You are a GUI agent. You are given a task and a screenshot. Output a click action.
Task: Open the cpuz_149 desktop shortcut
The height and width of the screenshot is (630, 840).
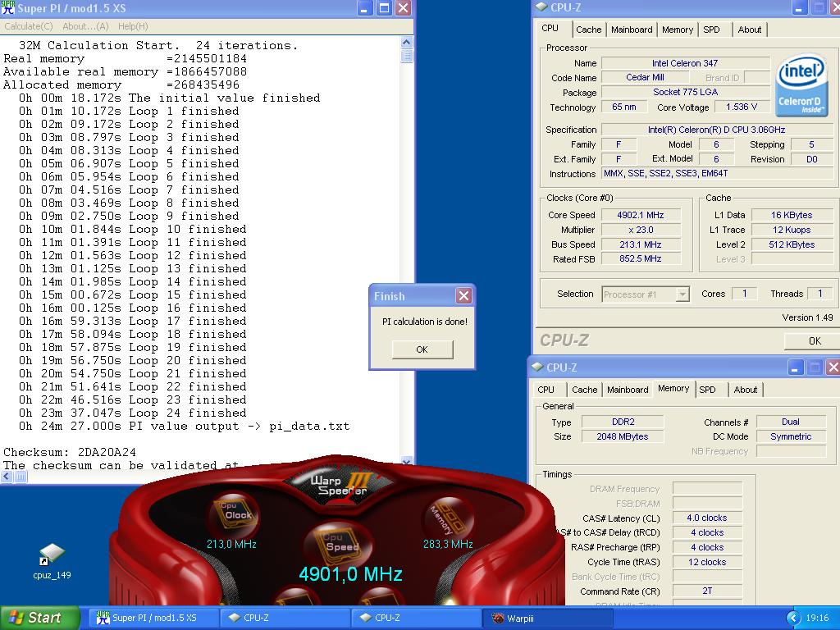(52, 562)
